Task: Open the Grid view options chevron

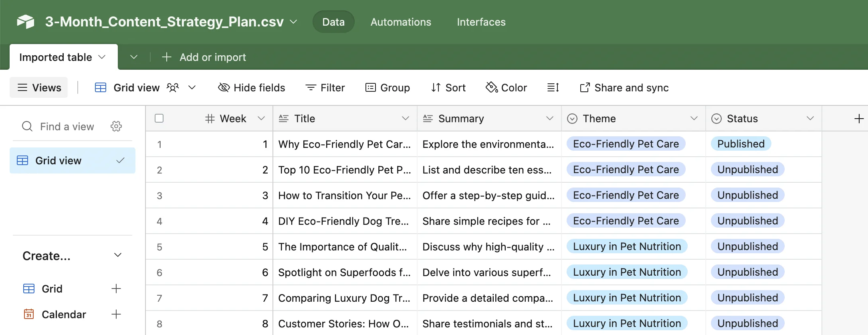Action: click(192, 87)
